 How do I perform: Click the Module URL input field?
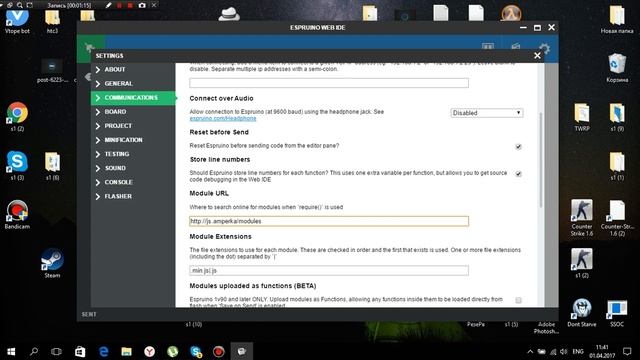[329, 221]
